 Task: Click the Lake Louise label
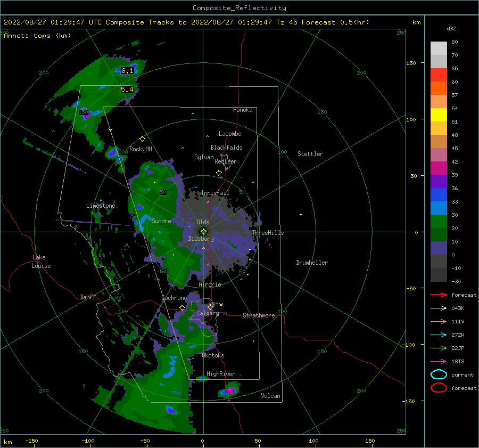41,262
